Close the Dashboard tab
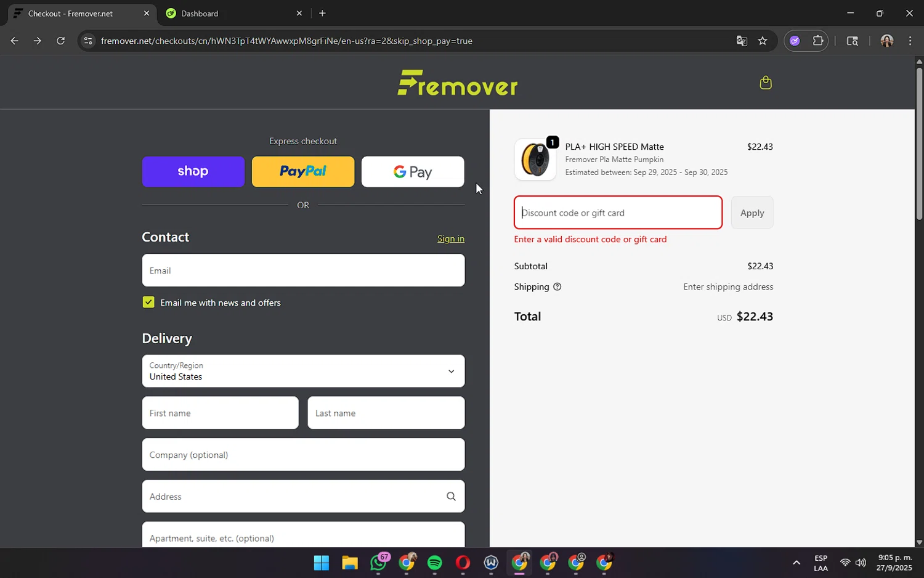Viewport: 924px width, 578px height. [x=299, y=13]
